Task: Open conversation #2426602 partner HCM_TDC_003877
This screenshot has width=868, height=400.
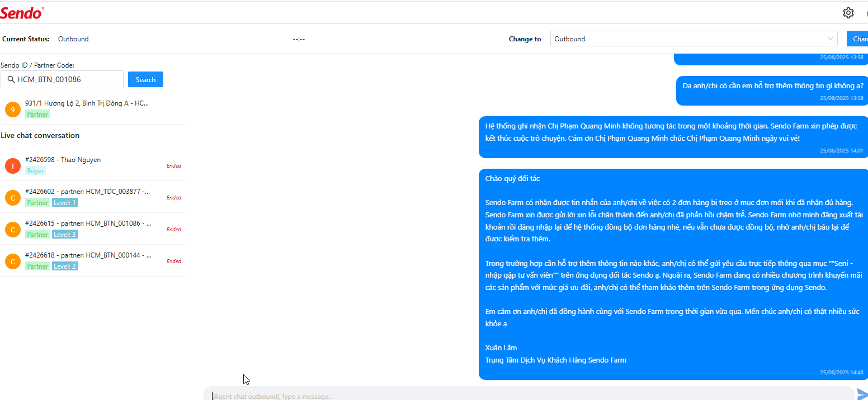Action: coord(93,197)
